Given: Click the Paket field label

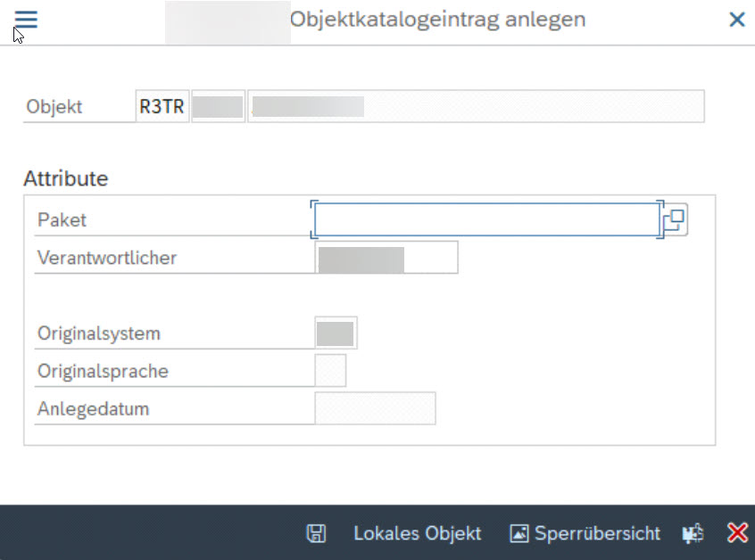Looking at the screenshot, I should click(x=62, y=220).
